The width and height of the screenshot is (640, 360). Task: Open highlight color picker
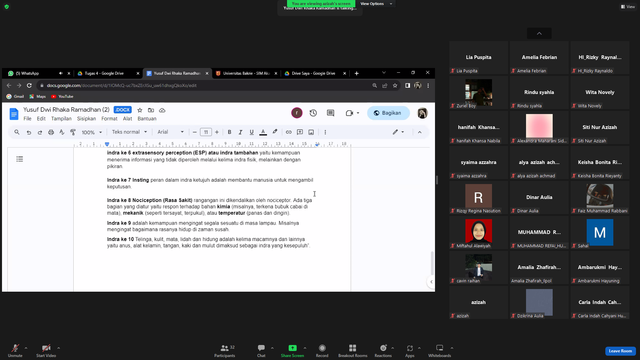click(275, 132)
